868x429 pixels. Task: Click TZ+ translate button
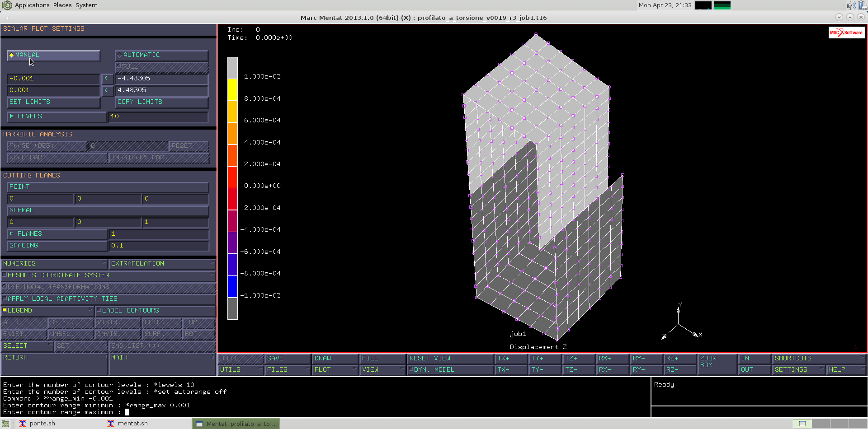tap(579, 359)
